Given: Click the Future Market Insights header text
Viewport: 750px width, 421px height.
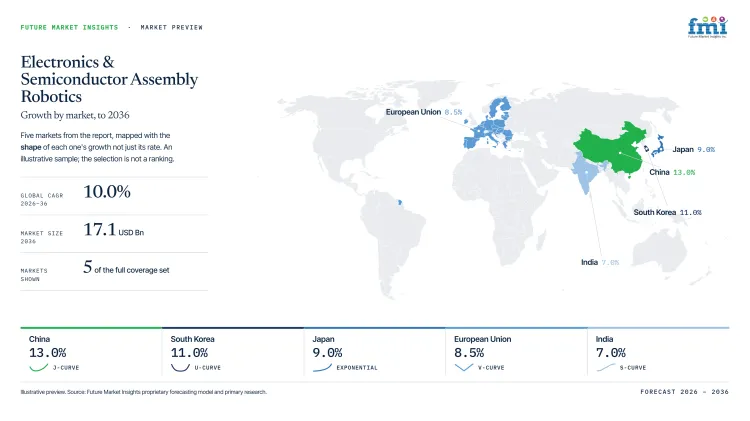Looking at the screenshot, I should tap(69, 28).
